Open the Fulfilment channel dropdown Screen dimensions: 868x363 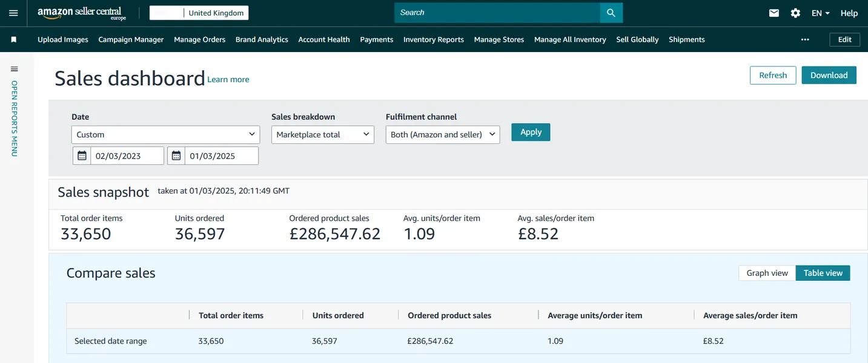point(443,134)
